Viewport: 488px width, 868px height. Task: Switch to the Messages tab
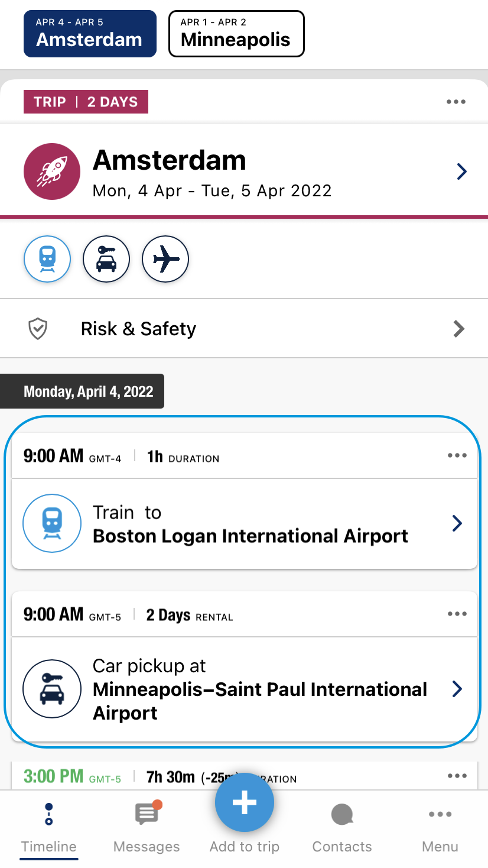coord(147,828)
